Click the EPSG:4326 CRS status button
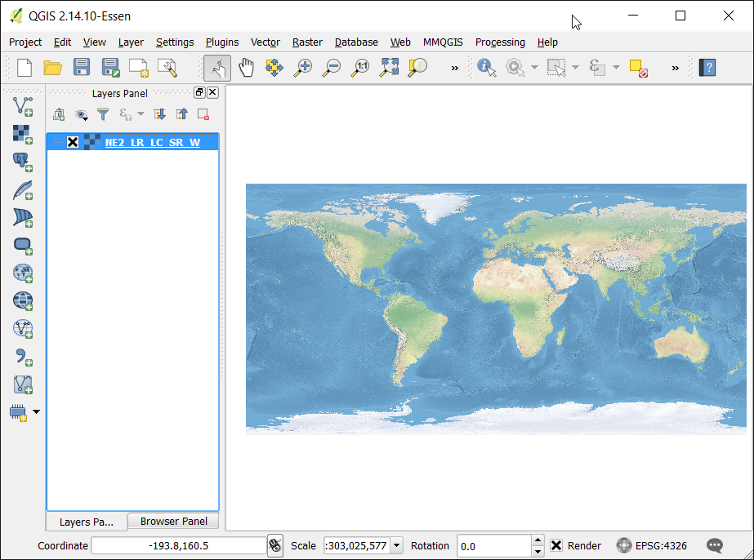 pos(652,545)
